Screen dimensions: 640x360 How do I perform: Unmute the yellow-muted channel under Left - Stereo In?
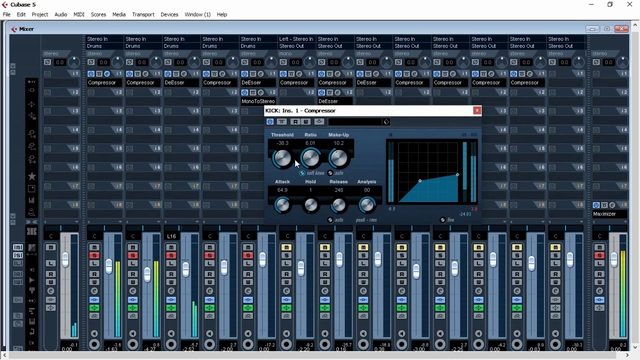pos(286,247)
